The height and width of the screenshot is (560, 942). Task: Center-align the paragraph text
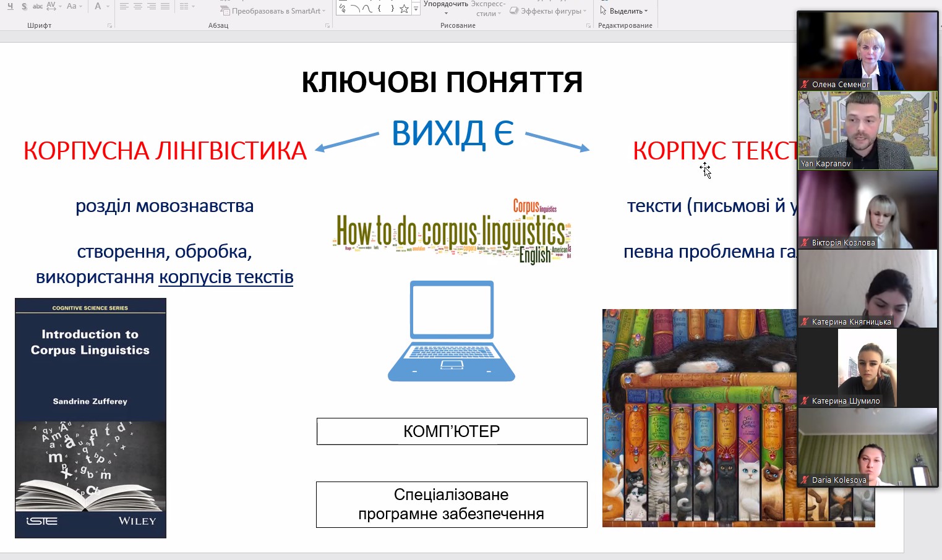pos(137,6)
